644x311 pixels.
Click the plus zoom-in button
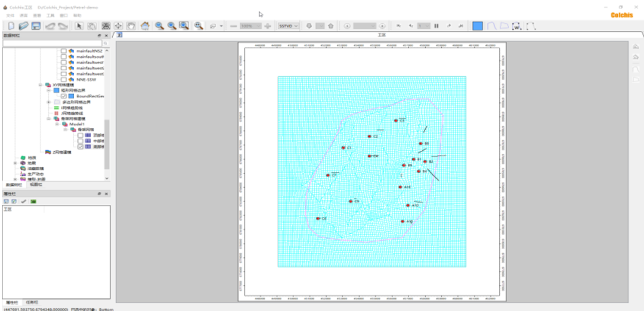268,26
